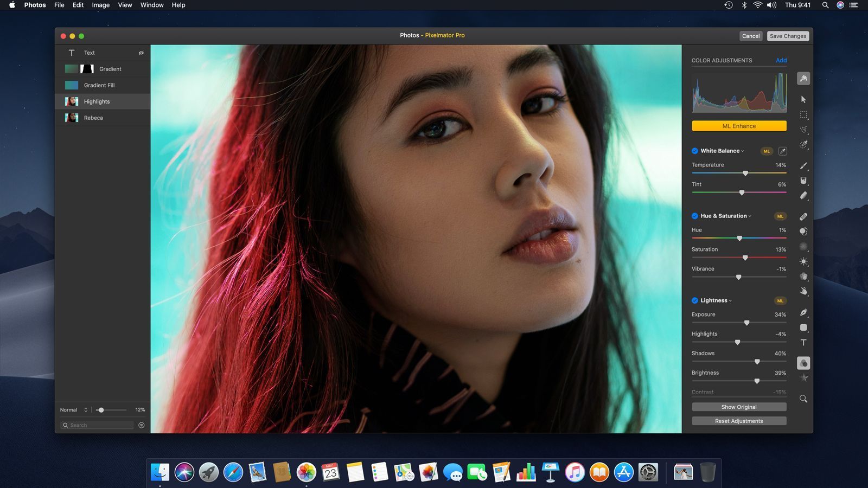Viewport: 868px width, 488px height.
Task: Click the Save Changes button
Action: [788, 36]
